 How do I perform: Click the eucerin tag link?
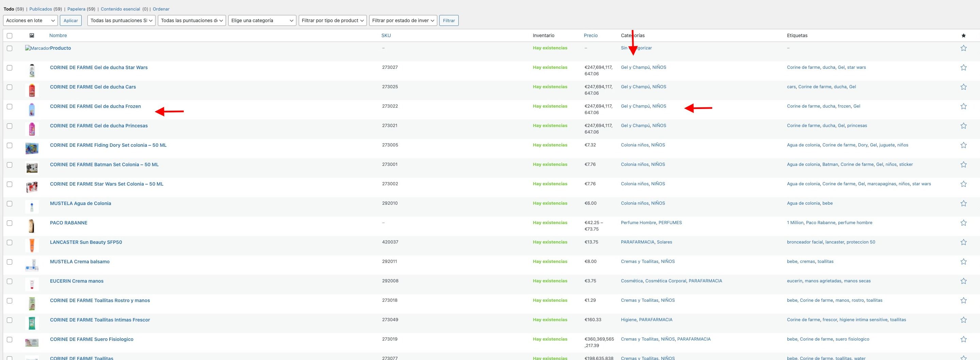(x=795, y=281)
